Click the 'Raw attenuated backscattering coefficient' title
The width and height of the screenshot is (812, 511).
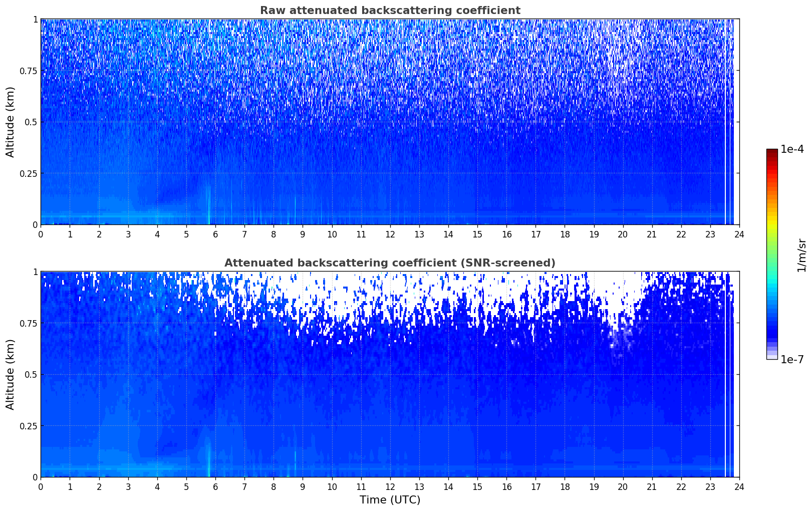[390, 11]
